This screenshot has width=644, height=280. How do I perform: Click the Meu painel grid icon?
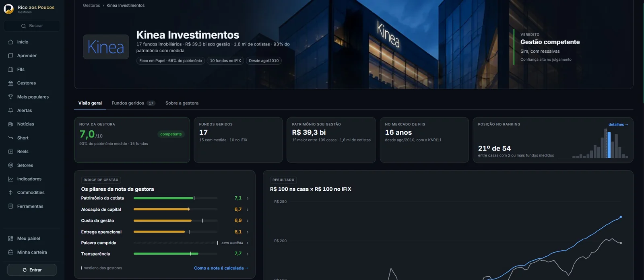11,238
